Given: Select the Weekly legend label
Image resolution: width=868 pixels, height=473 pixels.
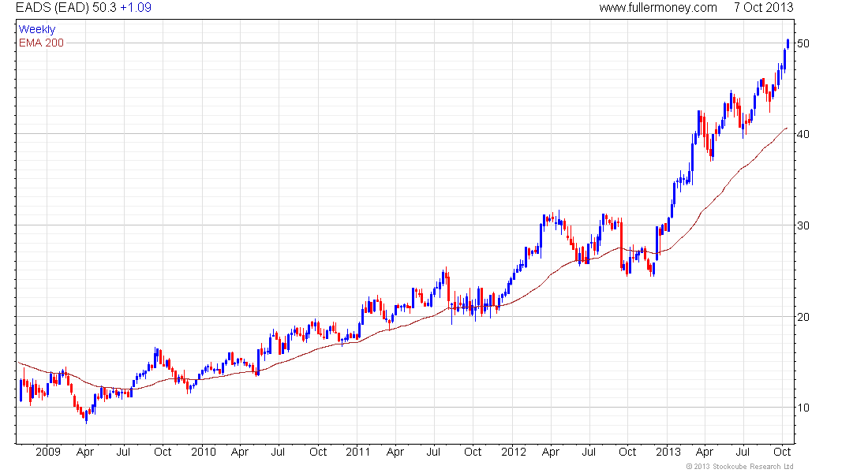Looking at the screenshot, I should pyautogui.click(x=37, y=30).
